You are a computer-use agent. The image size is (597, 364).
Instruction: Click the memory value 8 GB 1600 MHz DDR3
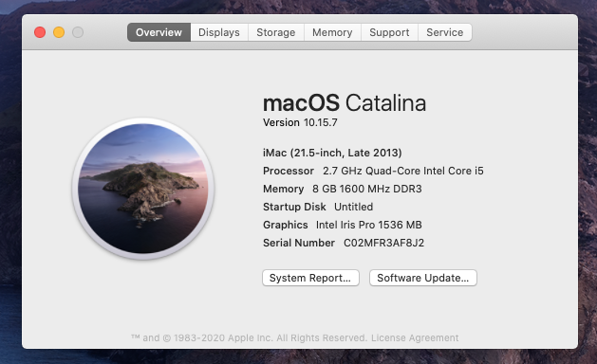[367, 189]
